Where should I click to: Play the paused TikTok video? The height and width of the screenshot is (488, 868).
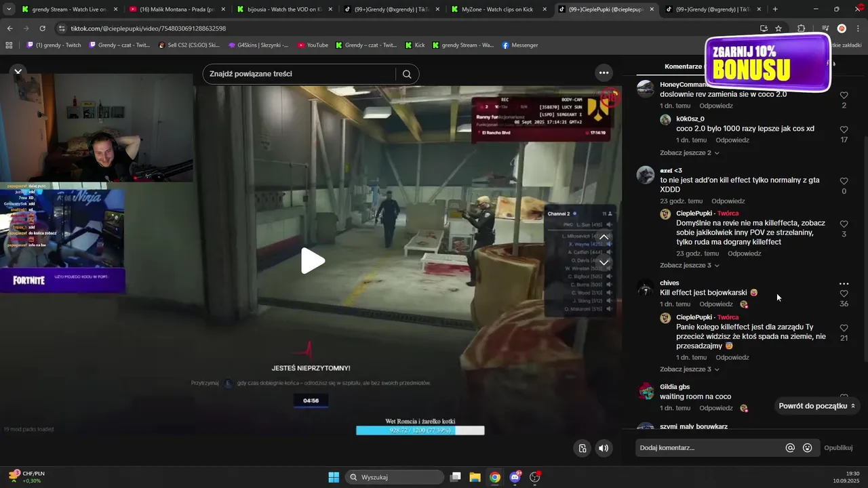[x=313, y=261]
